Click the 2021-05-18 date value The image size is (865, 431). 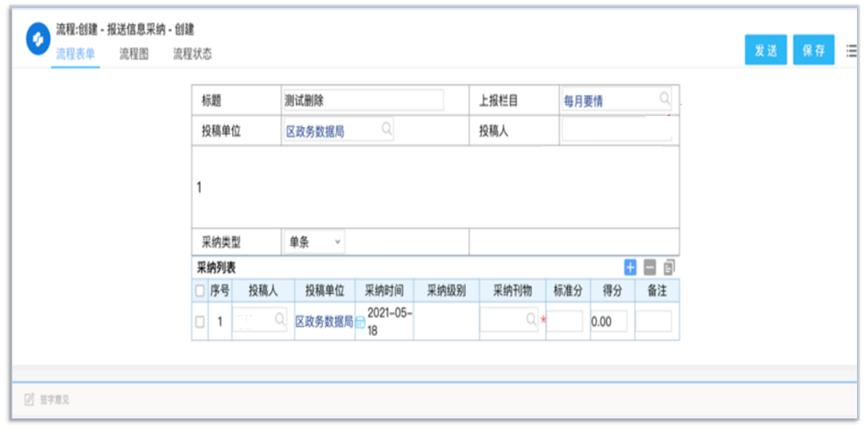(390, 321)
